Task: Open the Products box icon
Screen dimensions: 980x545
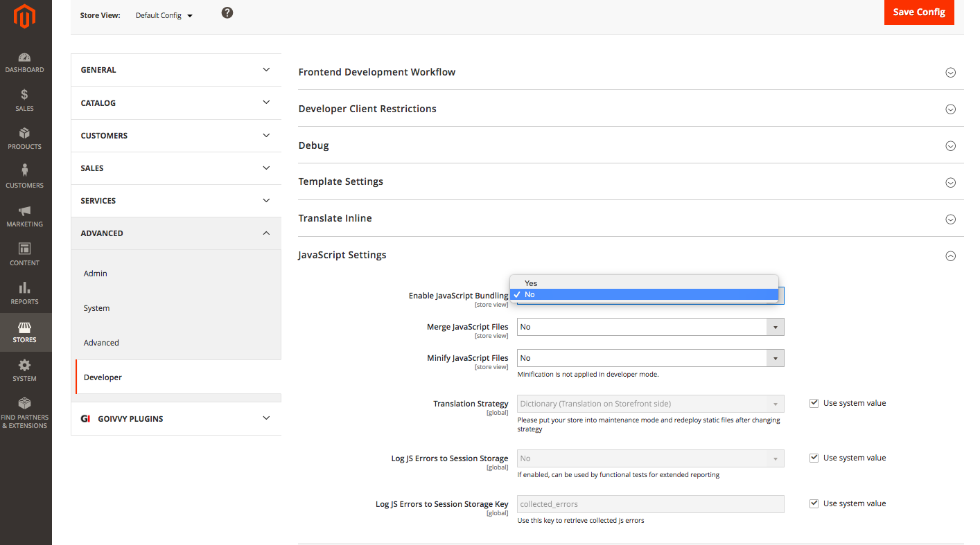Action: (x=25, y=134)
